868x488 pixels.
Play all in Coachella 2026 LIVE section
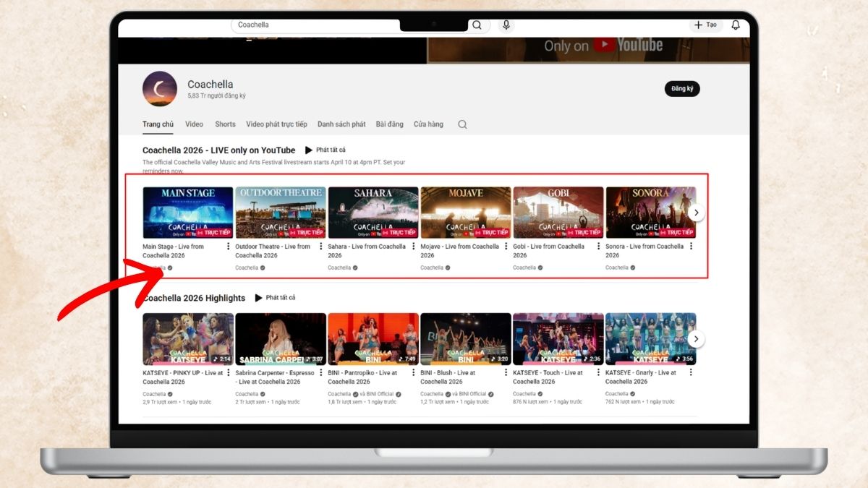coord(325,150)
